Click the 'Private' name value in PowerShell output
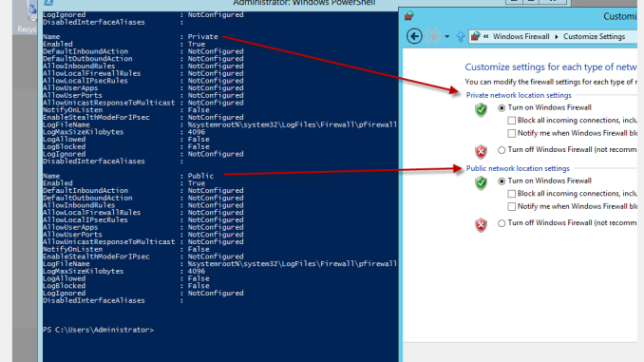The height and width of the screenshot is (362, 644). (x=203, y=36)
